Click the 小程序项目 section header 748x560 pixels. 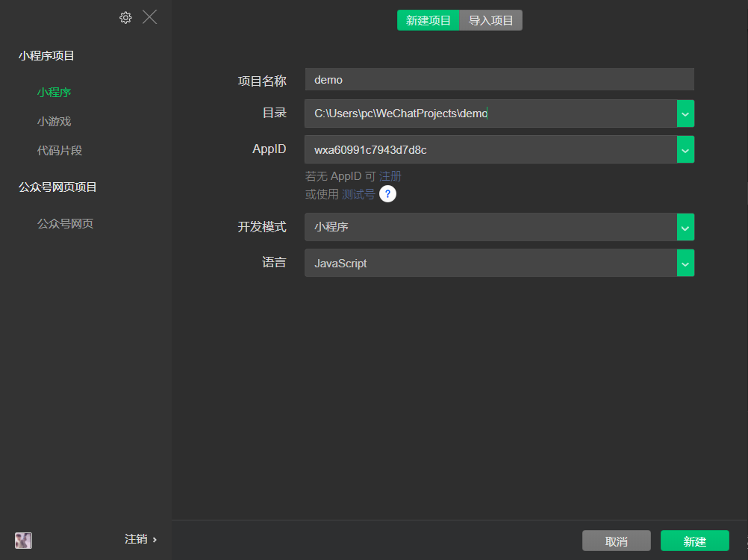click(46, 55)
